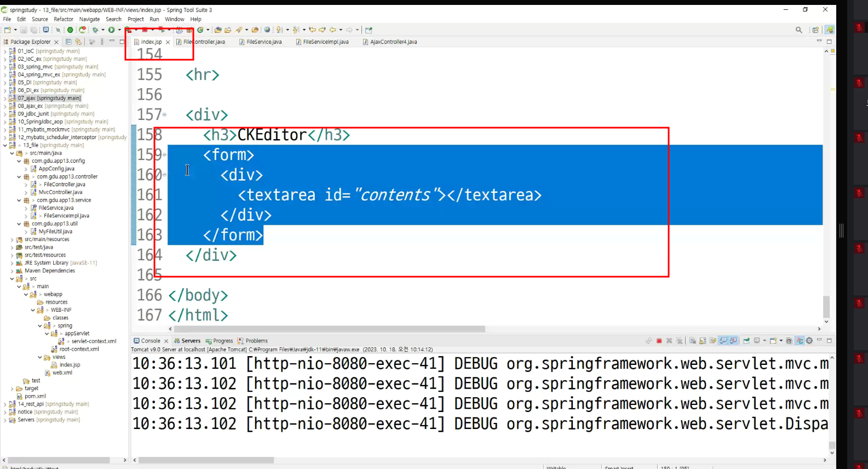Screen dimensions: 868x469
Task: Open the Progress tab in bottom panel
Action: 220,341
